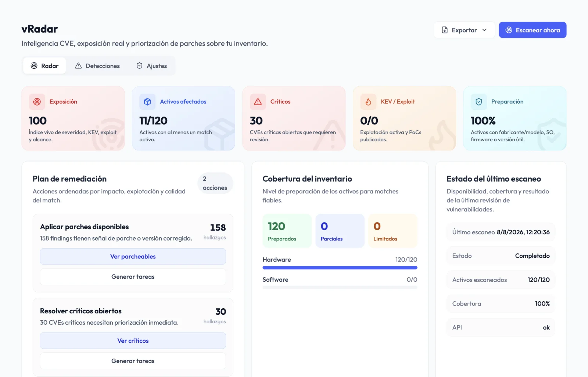Click the Estado Completado row
Screen dimensions: 588x377
click(x=501, y=256)
